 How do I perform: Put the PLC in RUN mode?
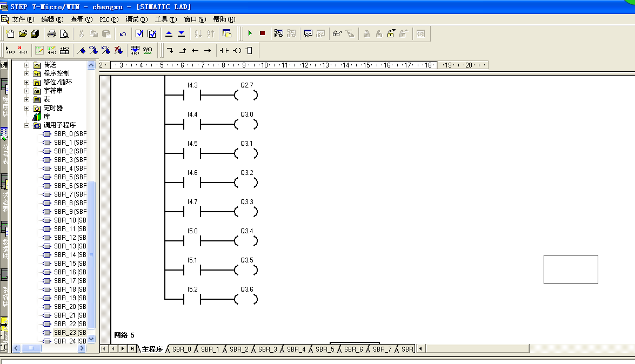[250, 33]
